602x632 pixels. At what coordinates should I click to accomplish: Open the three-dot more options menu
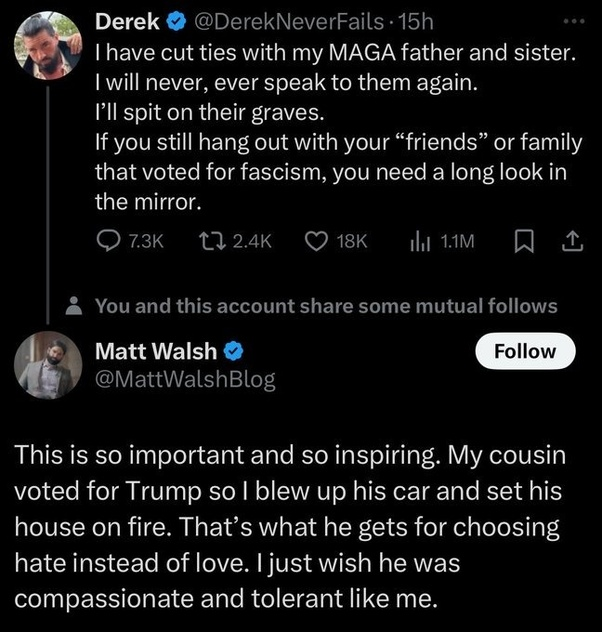571,19
